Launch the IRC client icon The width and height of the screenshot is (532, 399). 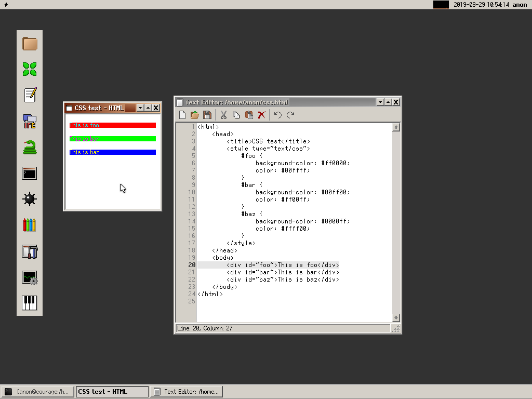tap(30, 121)
